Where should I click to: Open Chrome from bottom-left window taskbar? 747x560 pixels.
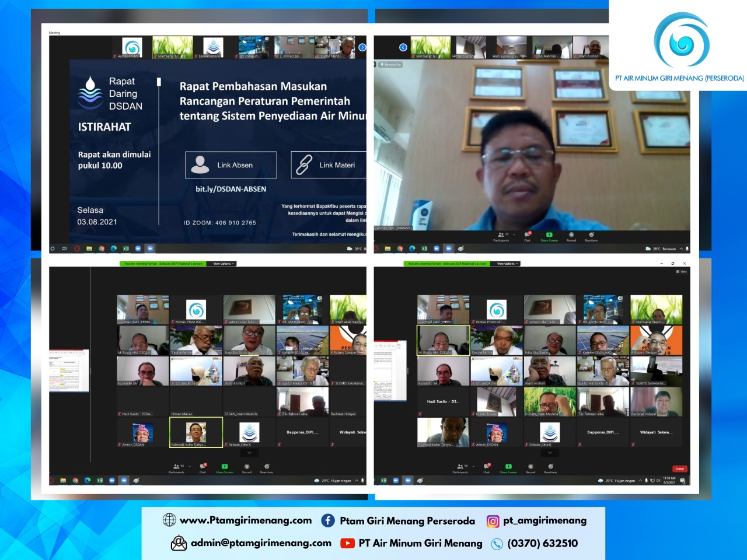[x=75, y=481]
